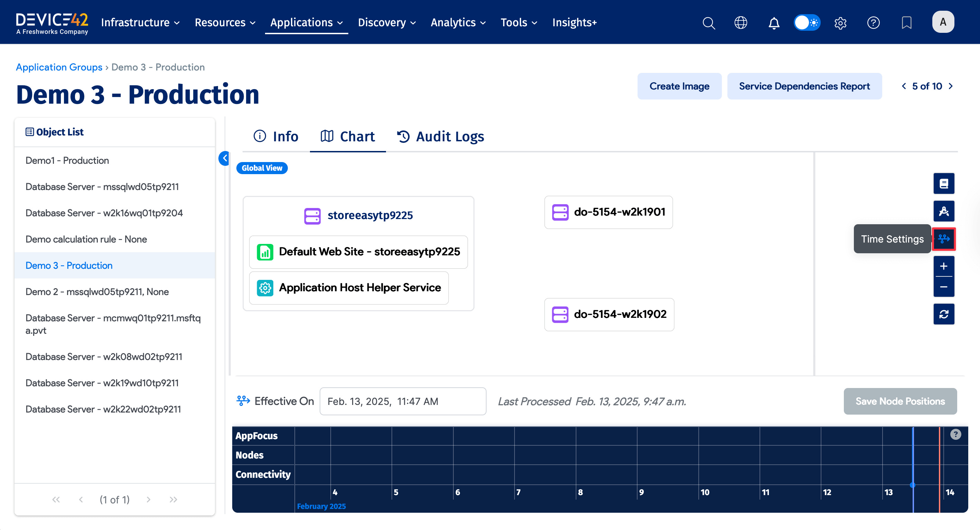Collapse the Object List side panel
980x530 pixels.
[x=225, y=158]
